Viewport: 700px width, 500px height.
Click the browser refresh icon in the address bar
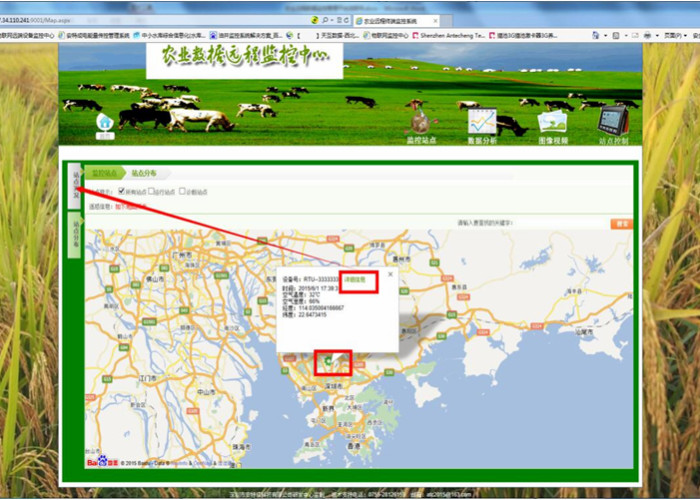pos(346,21)
